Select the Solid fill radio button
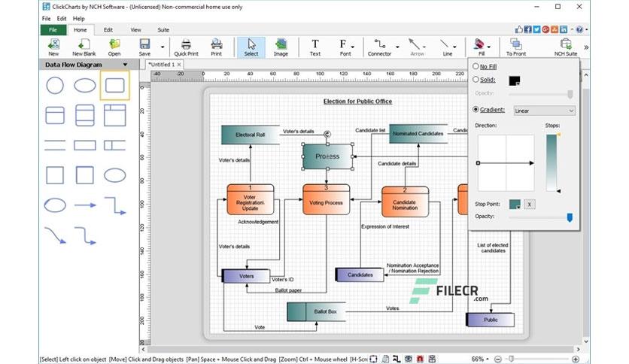629x364 pixels. point(476,80)
